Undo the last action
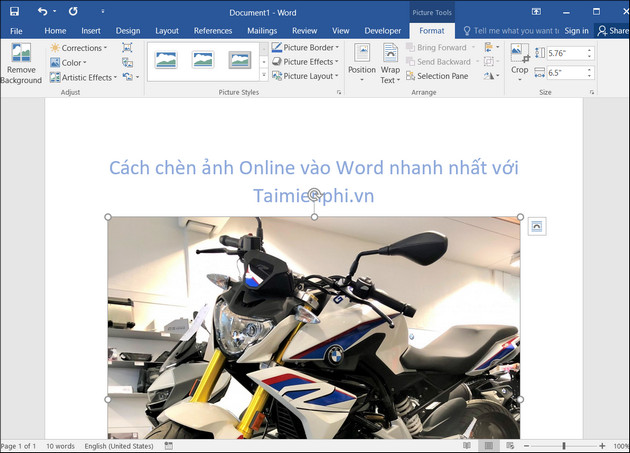 (x=42, y=11)
